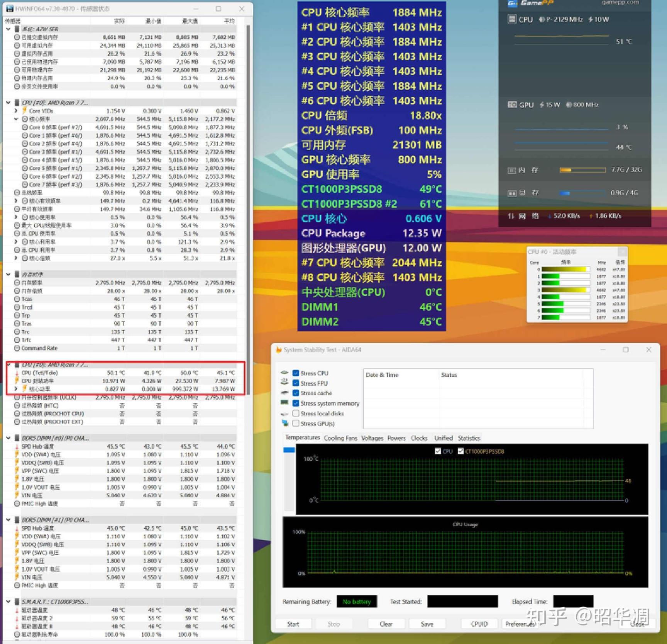Image resolution: width=667 pixels, height=644 pixels.
Task: Click the thermometer icon beside CPU (Tctl/Tdie)
Action: (x=17, y=373)
